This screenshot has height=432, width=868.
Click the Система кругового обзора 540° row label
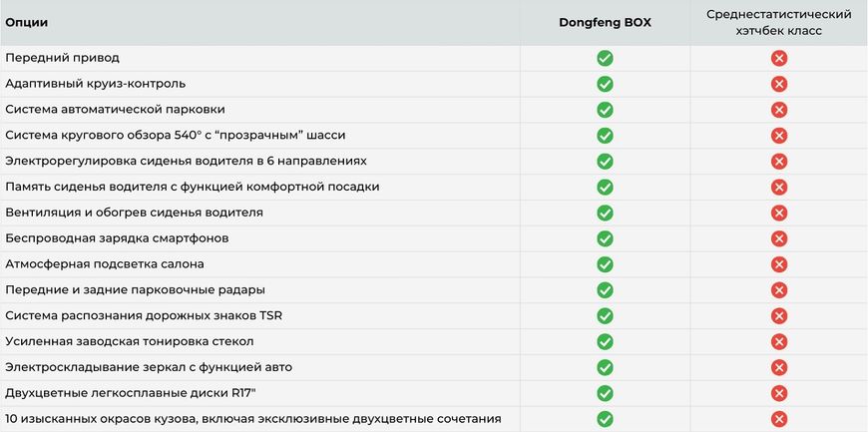[x=176, y=135]
